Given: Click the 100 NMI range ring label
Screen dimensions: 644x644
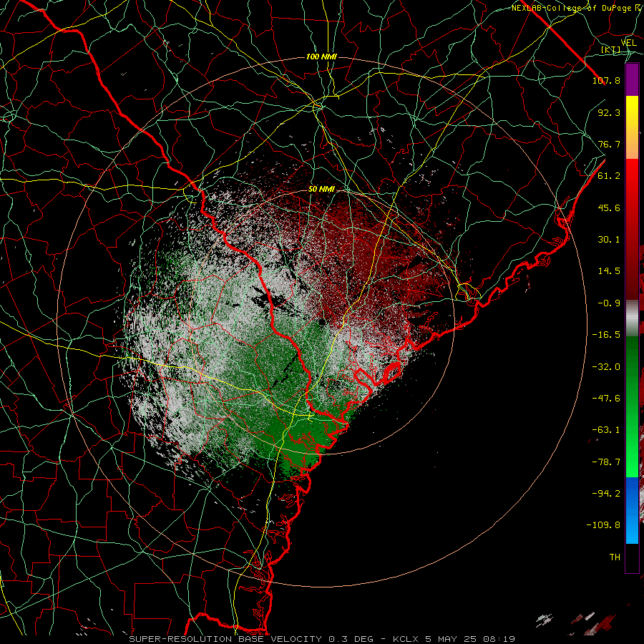Looking at the screenshot, I should coord(321,57).
